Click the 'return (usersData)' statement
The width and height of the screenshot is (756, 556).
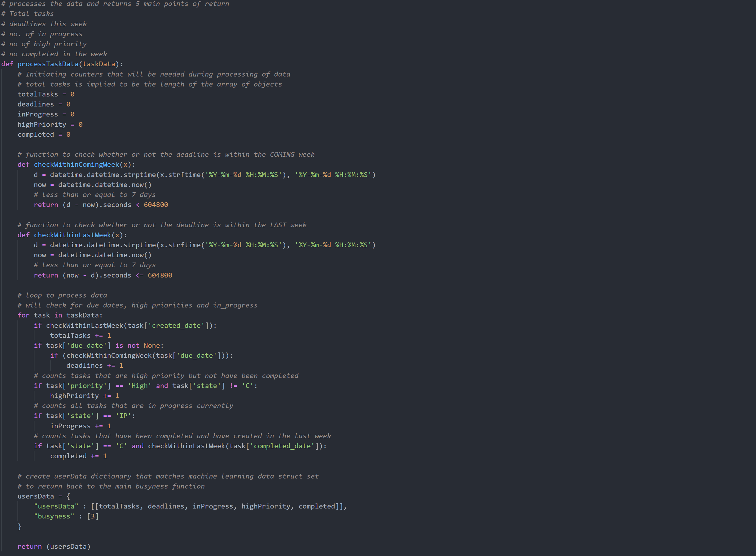pyautogui.click(x=54, y=547)
